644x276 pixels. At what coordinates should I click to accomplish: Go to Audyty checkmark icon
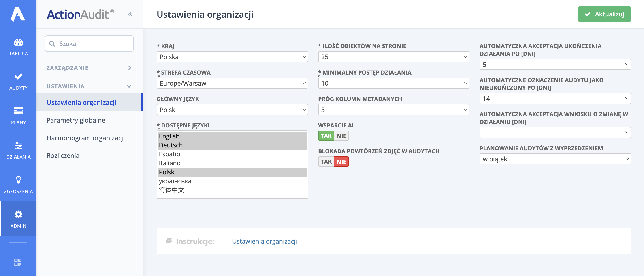18,77
